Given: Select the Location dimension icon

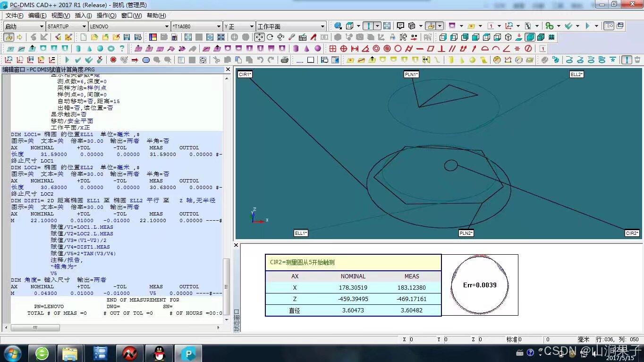Looking at the screenshot, I should 333,49.
